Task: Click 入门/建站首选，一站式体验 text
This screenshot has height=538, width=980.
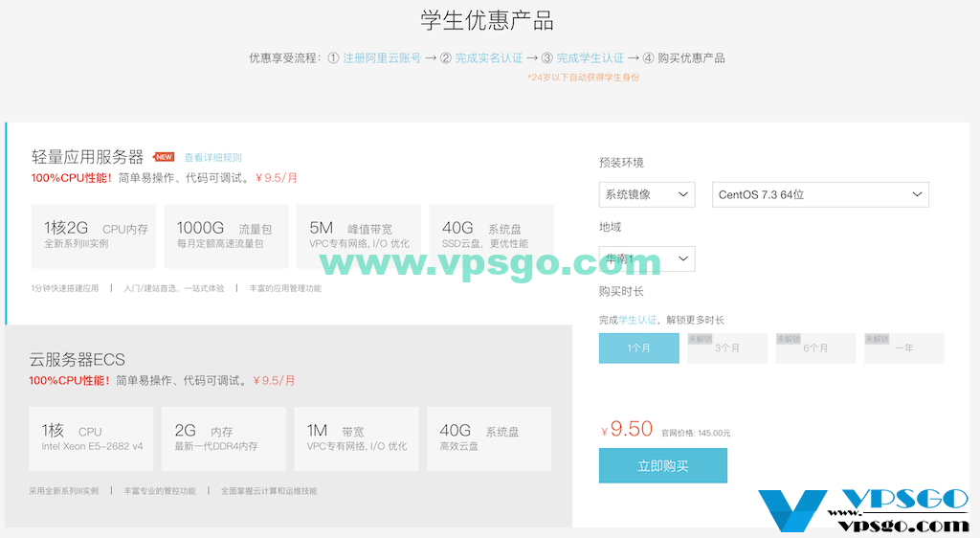Action: 174,288
